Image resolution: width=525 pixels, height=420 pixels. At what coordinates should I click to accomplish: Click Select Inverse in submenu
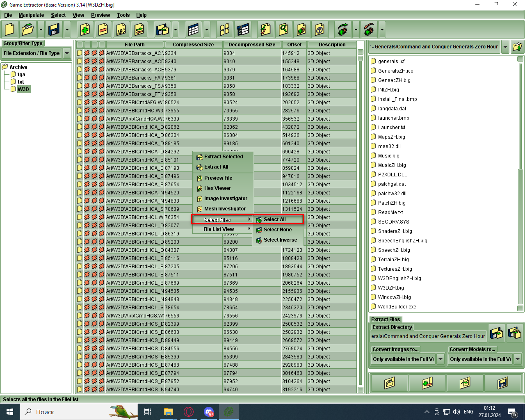278,240
